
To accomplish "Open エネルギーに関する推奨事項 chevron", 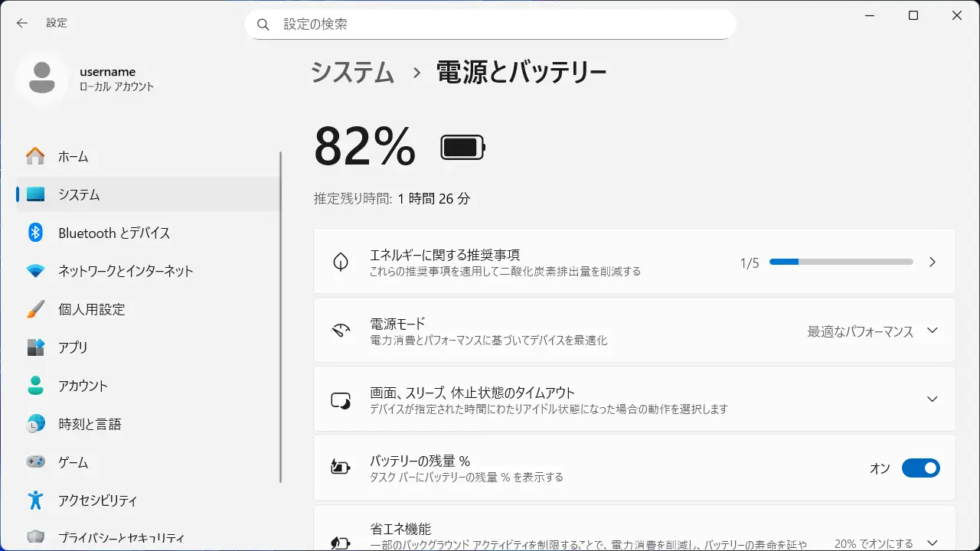I will click(932, 262).
